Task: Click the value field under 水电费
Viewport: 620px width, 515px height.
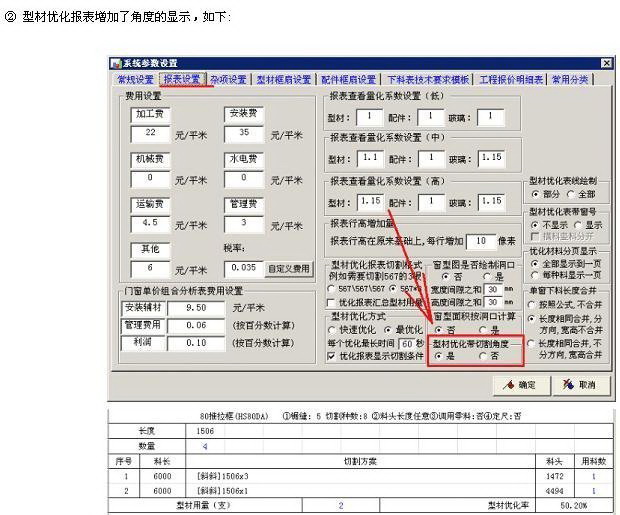Action: [244, 179]
